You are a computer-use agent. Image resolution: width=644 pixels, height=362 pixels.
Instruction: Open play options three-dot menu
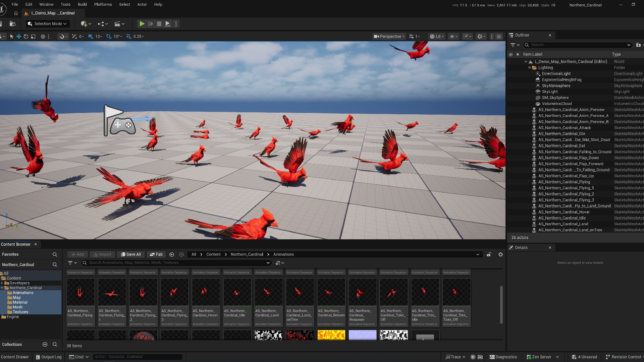point(176,24)
